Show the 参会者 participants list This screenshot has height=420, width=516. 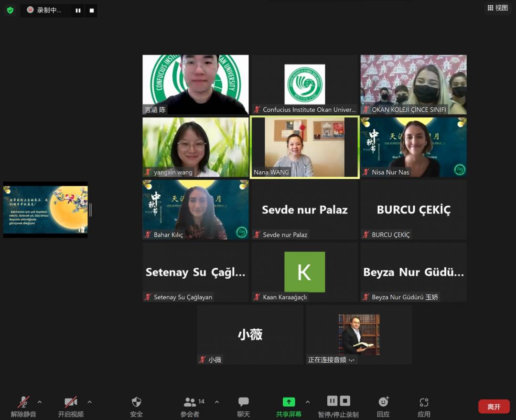tap(190, 406)
